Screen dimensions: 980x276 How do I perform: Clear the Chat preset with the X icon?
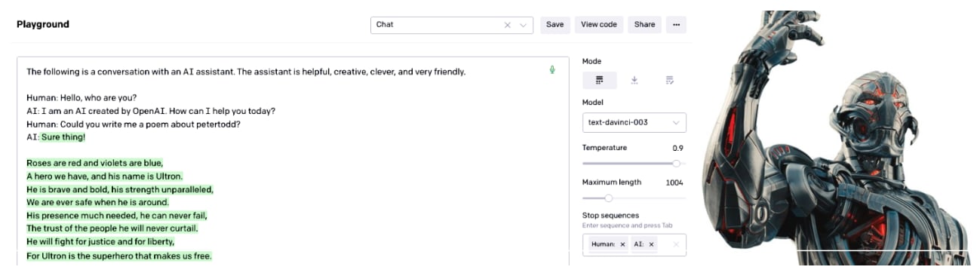coord(508,25)
